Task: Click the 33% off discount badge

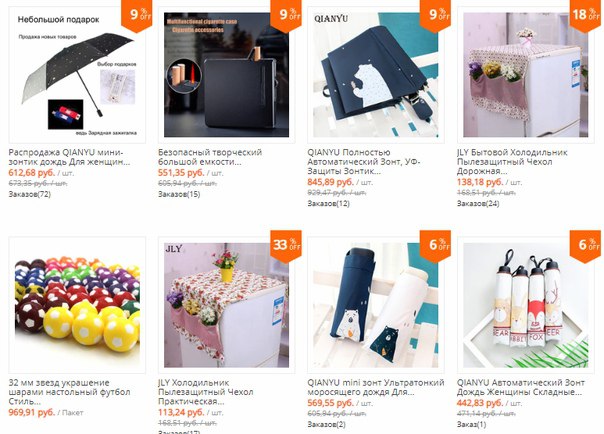Action: (x=286, y=245)
